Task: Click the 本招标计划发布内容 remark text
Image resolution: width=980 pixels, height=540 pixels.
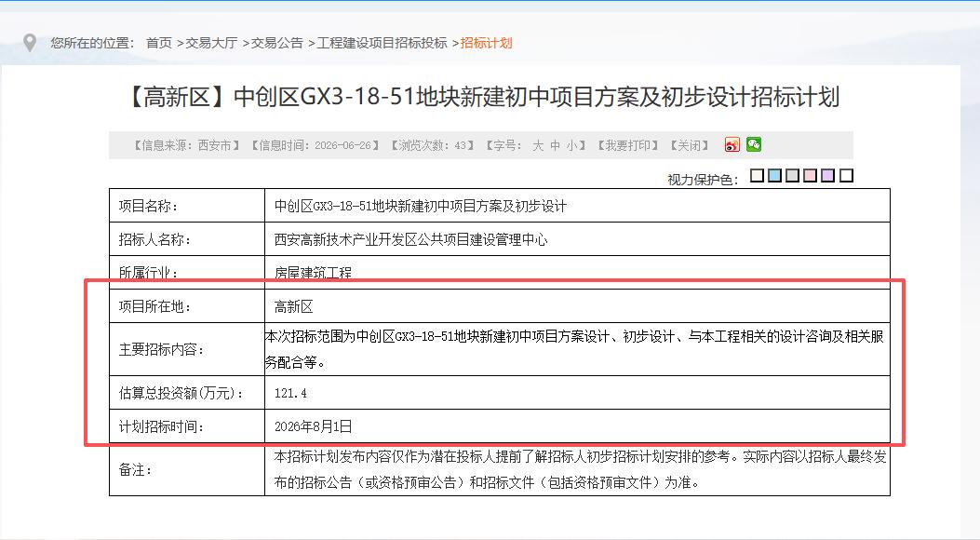Action: 581,469
